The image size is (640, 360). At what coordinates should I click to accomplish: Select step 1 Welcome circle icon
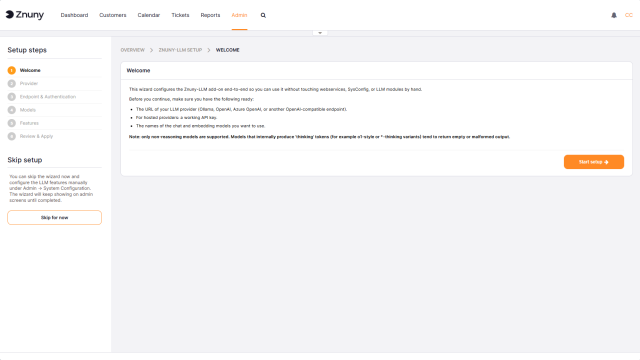[11, 71]
